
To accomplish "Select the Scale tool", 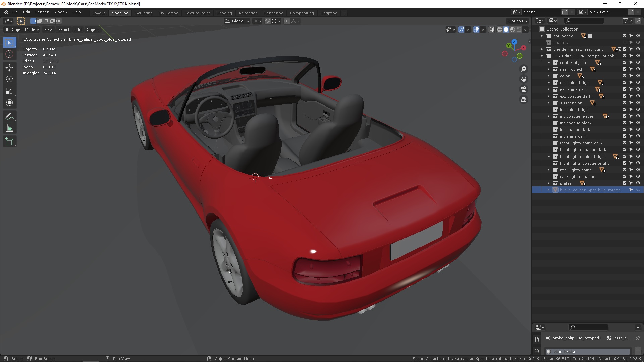I will tap(9, 91).
